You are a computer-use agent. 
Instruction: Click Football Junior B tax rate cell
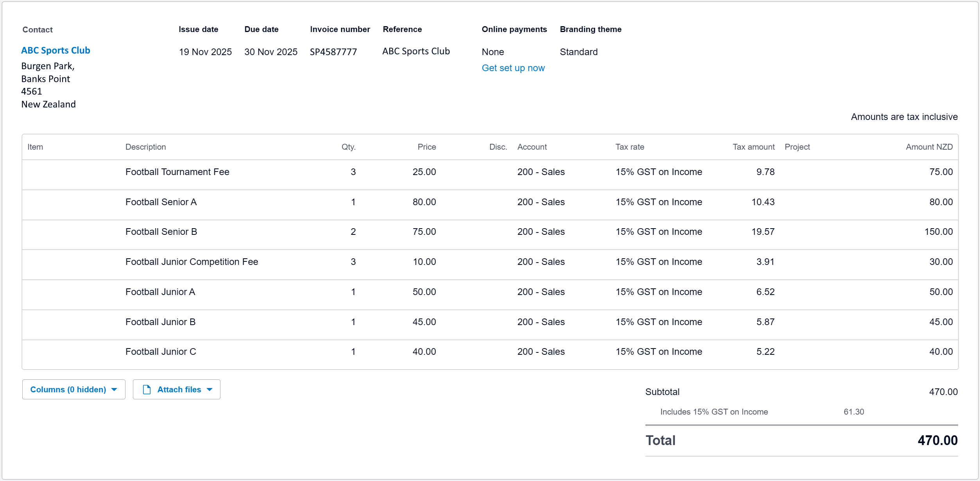pos(658,322)
